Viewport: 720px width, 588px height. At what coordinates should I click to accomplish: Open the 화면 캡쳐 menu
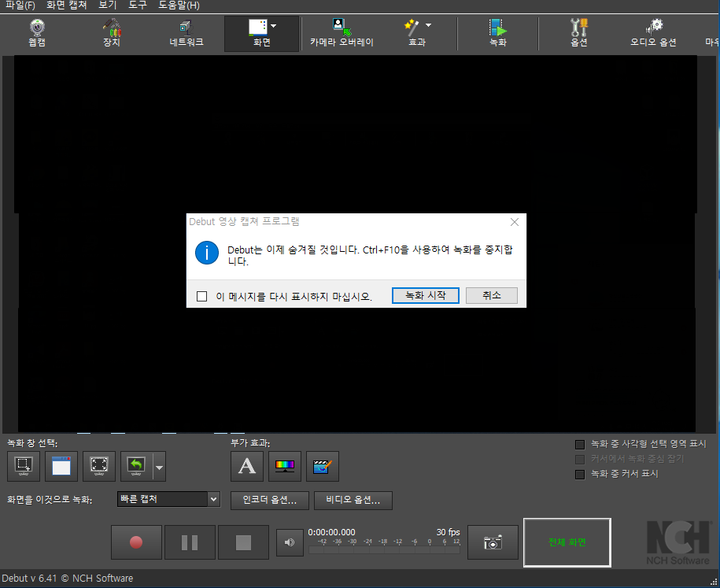click(67, 6)
